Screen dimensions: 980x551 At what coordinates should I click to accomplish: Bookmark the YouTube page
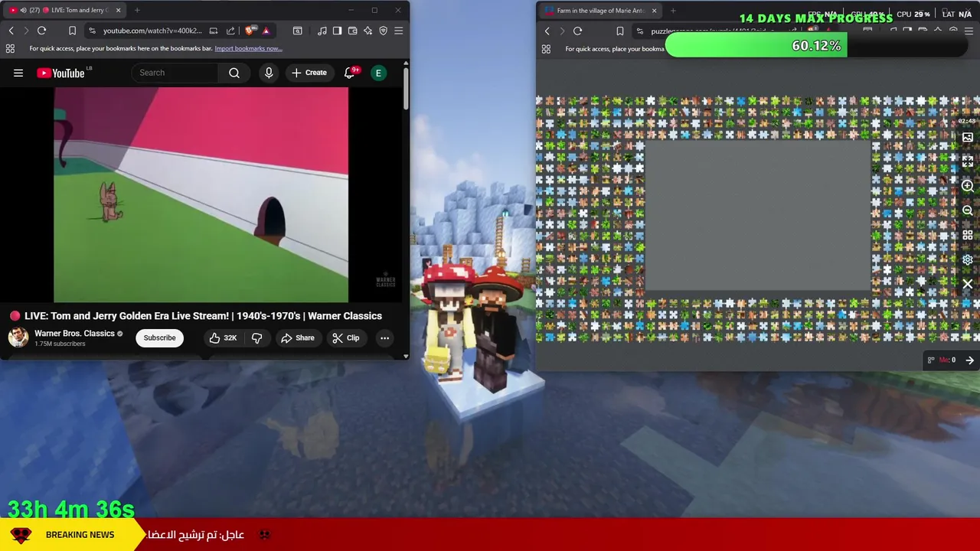pyautogui.click(x=72, y=31)
